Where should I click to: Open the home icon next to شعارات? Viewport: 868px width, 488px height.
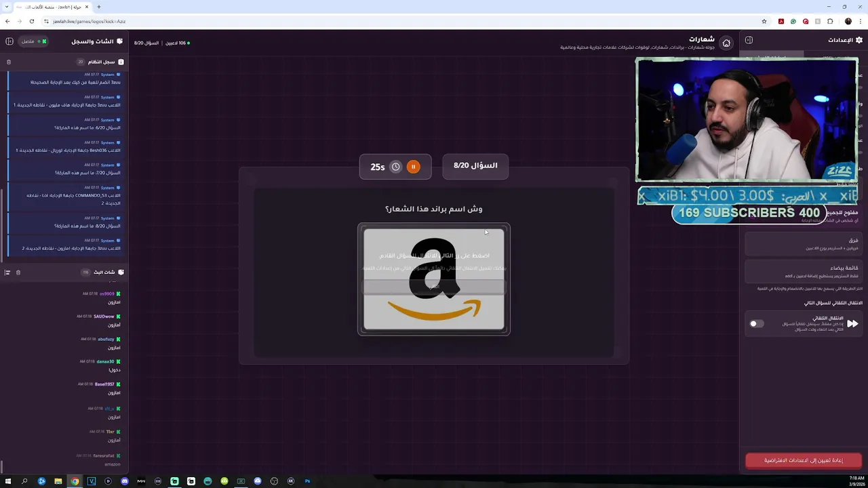point(726,43)
